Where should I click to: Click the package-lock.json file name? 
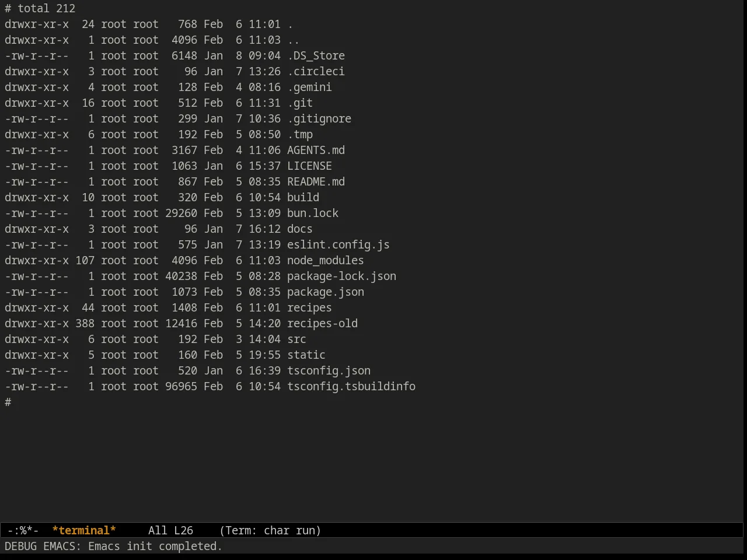tap(341, 276)
